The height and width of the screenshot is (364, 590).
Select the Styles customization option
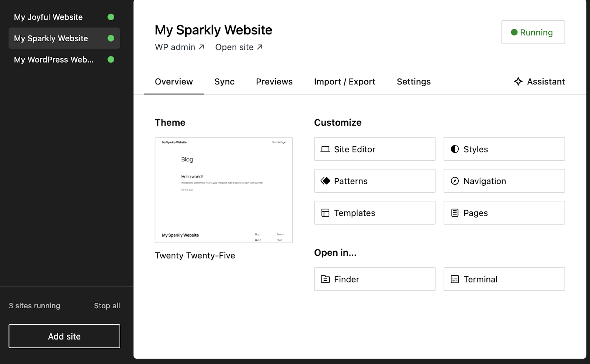click(504, 149)
